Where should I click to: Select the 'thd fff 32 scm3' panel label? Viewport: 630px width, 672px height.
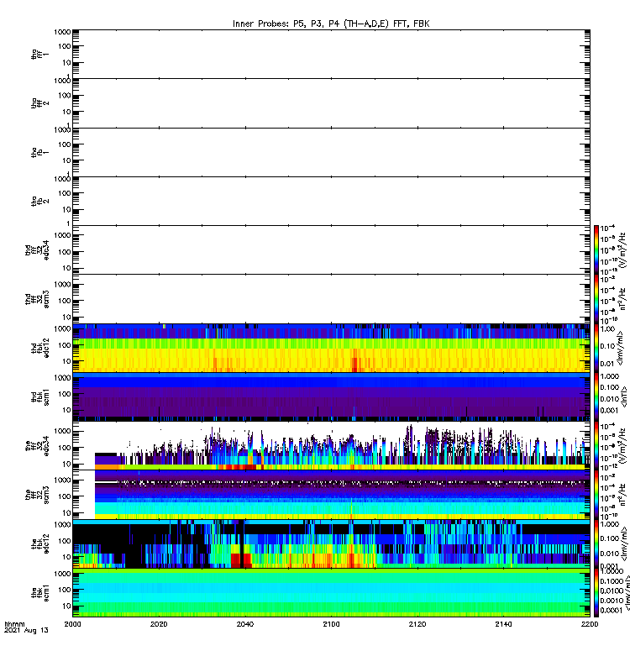tap(37, 299)
